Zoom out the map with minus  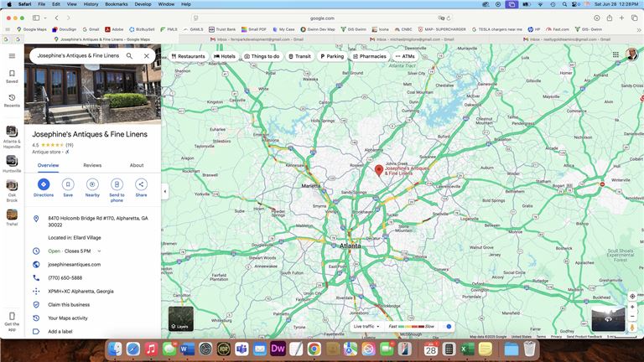pyautogui.click(x=632, y=317)
